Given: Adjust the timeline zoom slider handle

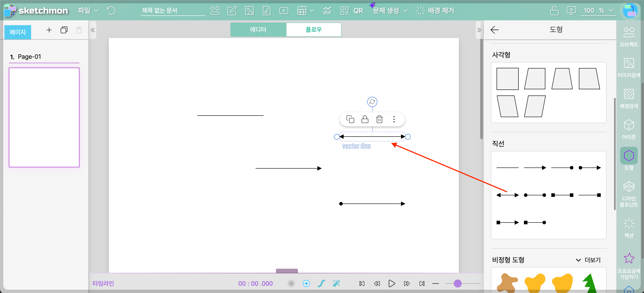Looking at the screenshot, I should pyautogui.click(x=457, y=283).
